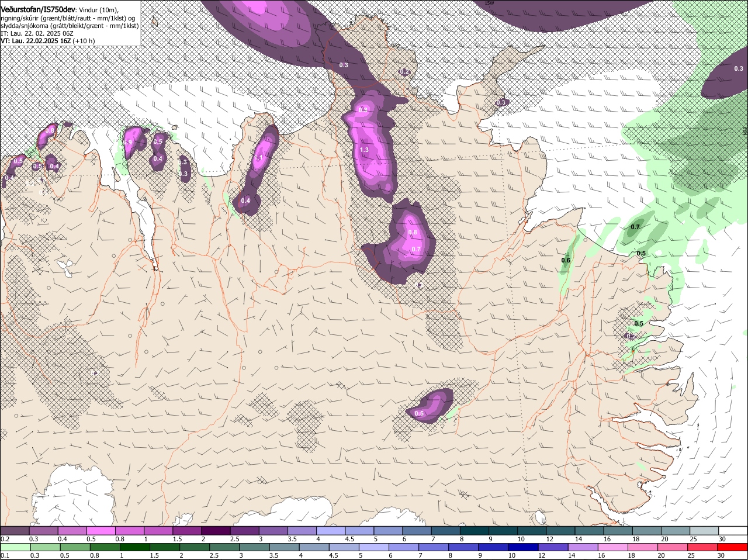Click the "IT: Lau. 22. 02. 2025 06Z" line
This screenshot has width=748, height=560.
[37, 33]
